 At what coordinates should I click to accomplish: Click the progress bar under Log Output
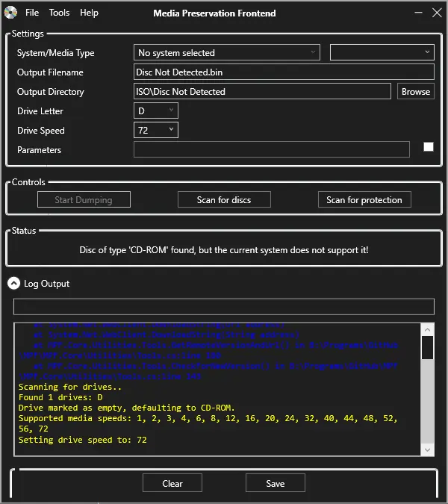point(224,307)
